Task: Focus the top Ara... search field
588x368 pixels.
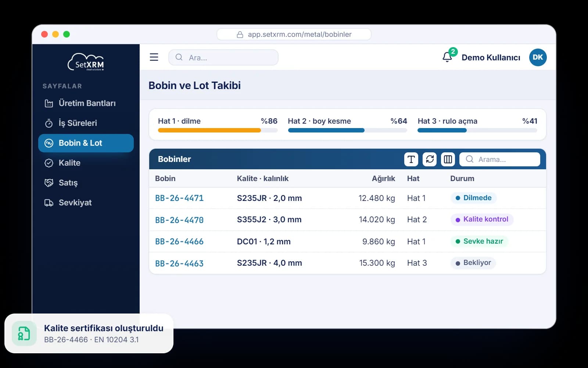Action: click(x=223, y=57)
